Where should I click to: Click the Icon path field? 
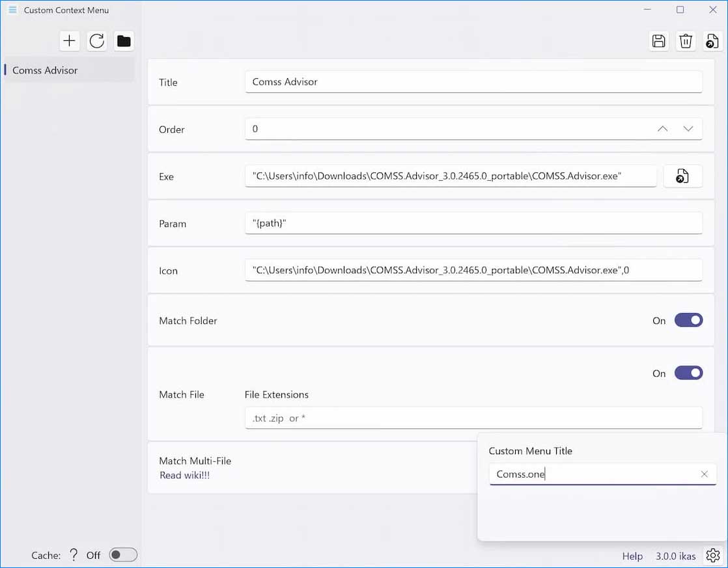pyautogui.click(x=473, y=270)
